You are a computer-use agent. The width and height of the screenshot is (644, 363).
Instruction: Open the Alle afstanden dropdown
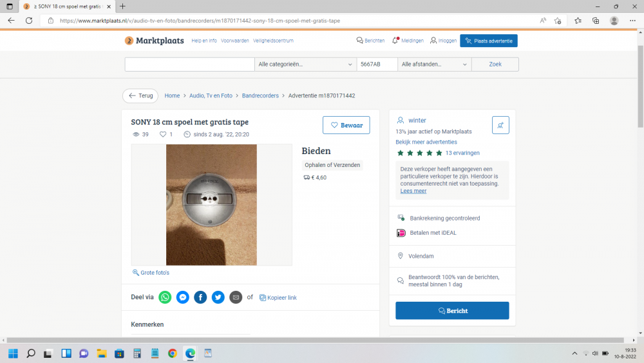pyautogui.click(x=435, y=64)
